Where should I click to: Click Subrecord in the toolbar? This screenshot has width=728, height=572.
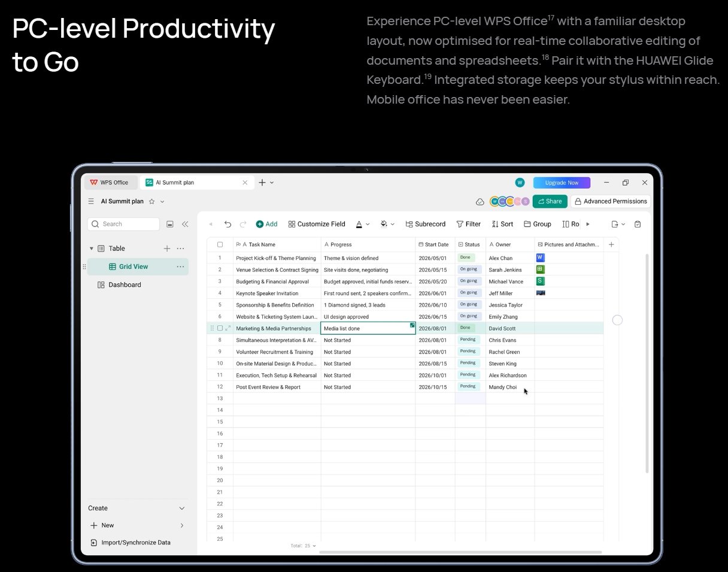click(x=426, y=224)
